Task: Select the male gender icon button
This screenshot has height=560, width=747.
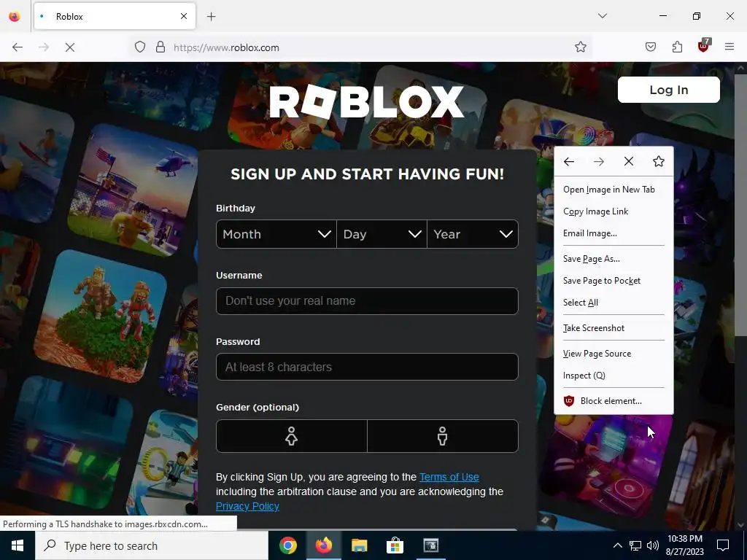Action: click(x=443, y=436)
